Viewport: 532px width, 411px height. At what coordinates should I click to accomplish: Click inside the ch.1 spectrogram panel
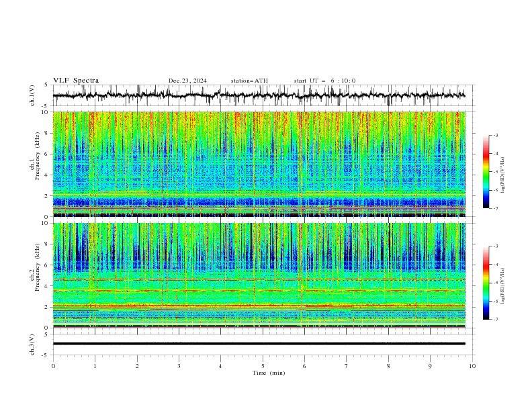click(259, 164)
